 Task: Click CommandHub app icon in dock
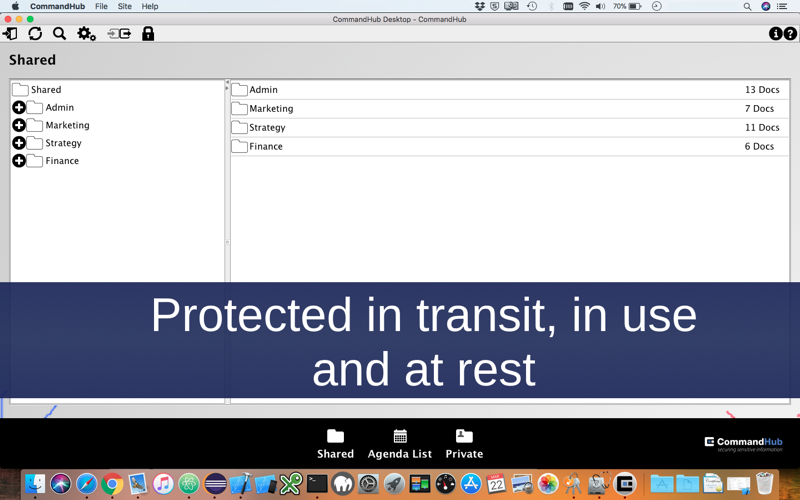pos(624,483)
